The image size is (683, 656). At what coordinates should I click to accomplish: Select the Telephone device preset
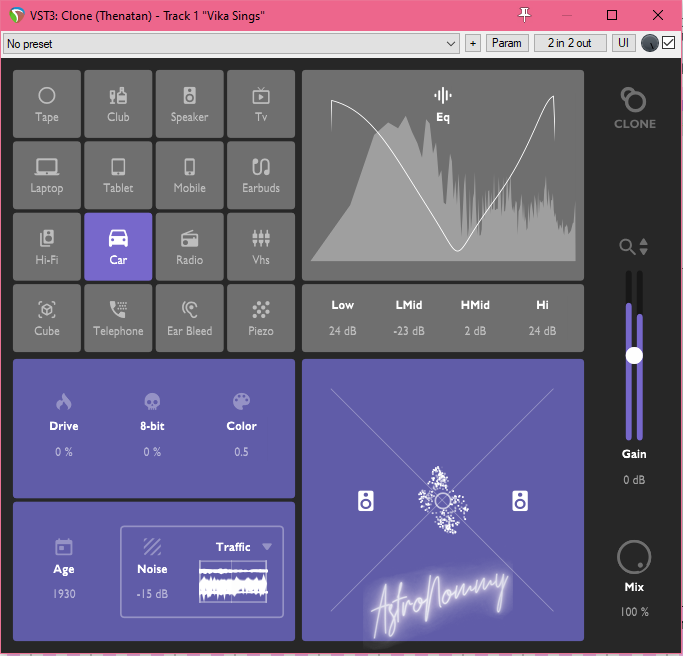118,318
